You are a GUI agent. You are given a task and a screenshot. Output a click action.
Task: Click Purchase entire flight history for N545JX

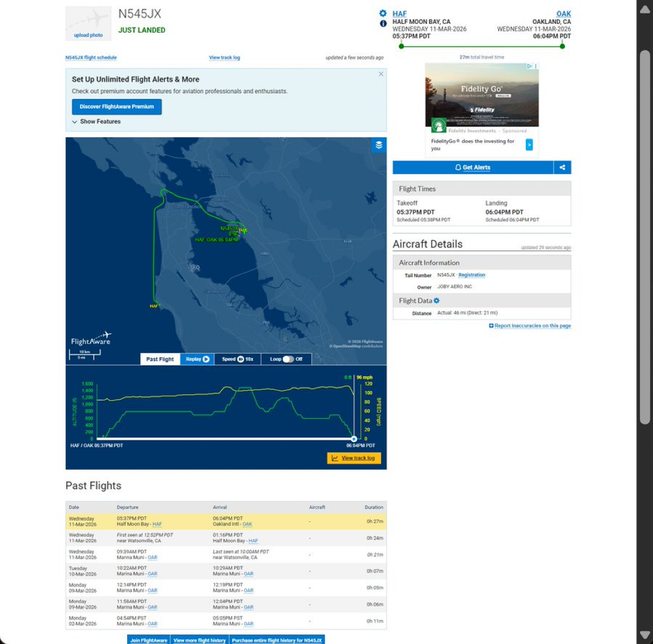[277, 640]
